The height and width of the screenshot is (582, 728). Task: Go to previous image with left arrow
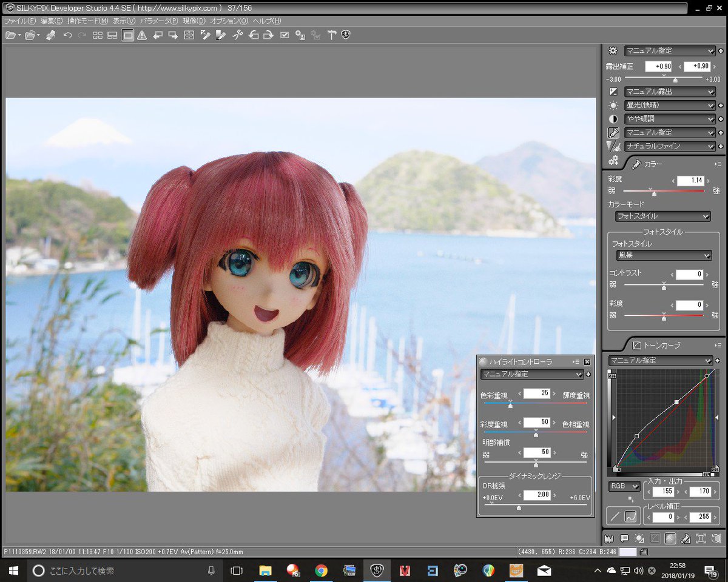point(158,36)
